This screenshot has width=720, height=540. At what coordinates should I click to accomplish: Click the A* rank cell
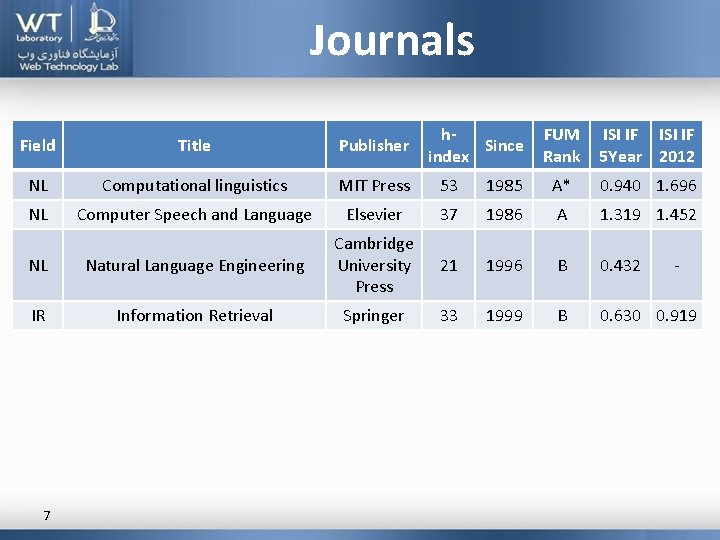coord(561,185)
